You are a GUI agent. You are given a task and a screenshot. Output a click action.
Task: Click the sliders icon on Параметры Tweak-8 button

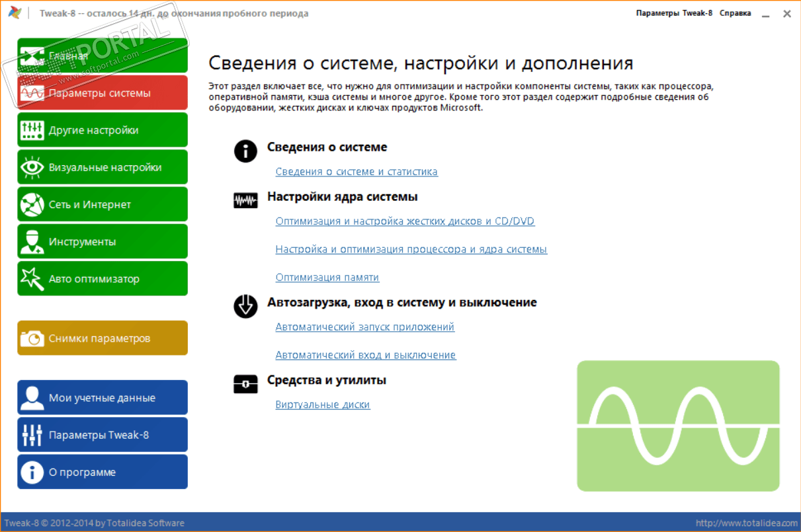(32, 435)
